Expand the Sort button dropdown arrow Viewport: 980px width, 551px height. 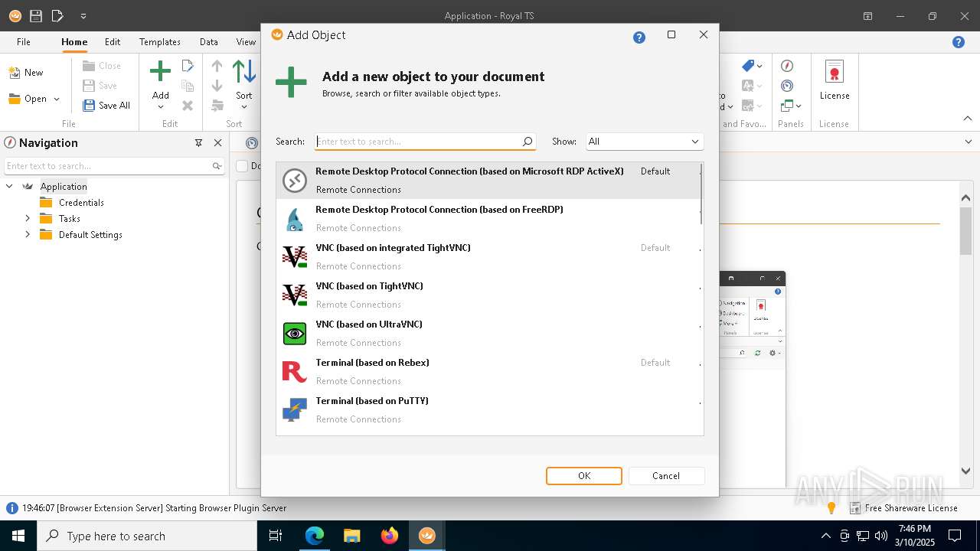coord(244,107)
